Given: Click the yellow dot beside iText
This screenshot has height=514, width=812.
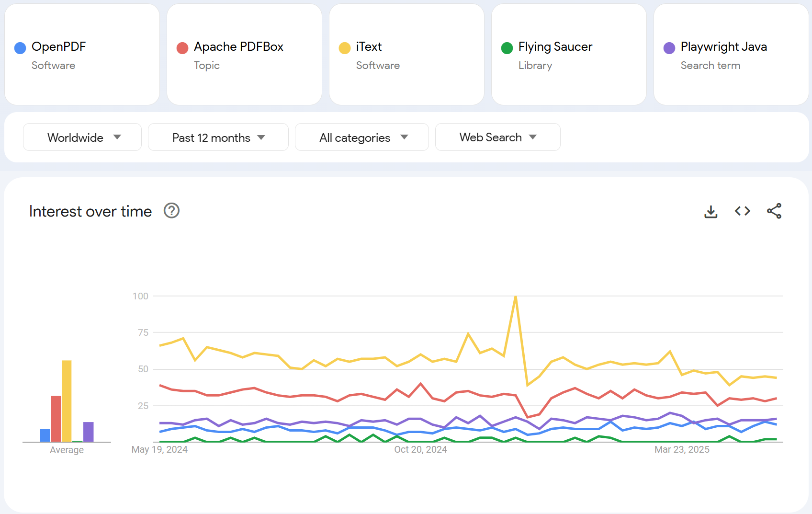Looking at the screenshot, I should [345, 48].
